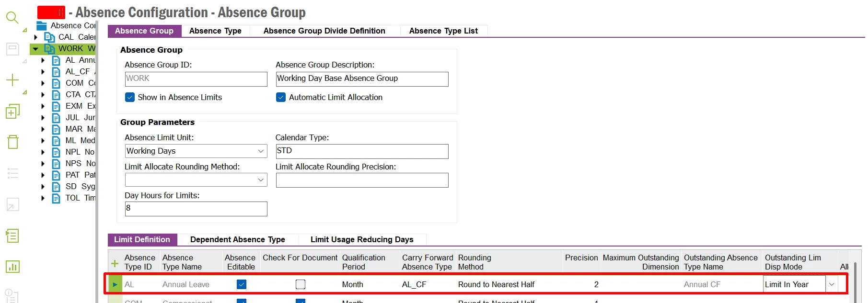Click the ML tree document icon
868x303 pixels.
pos(56,141)
